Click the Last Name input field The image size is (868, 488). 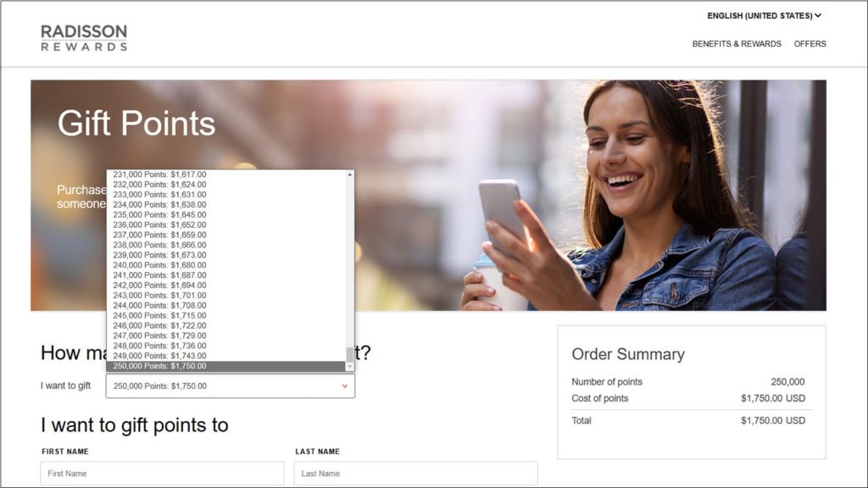tap(415, 473)
